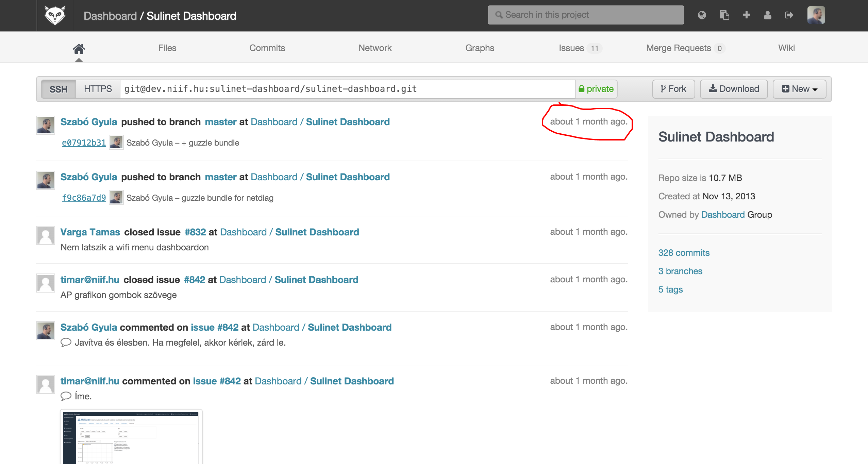Click Varga Tamas's placeholder avatar
This screenshot has height=464, width=868.
(x=46, y=235)
